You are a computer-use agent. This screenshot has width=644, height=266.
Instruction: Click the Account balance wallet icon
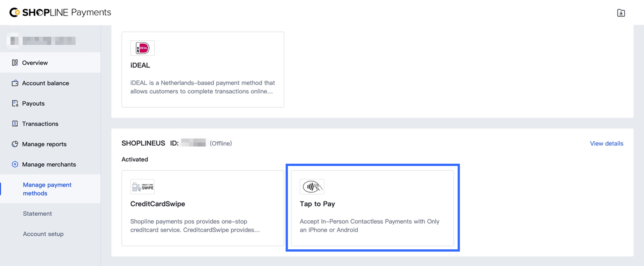[x=15, y=83]
